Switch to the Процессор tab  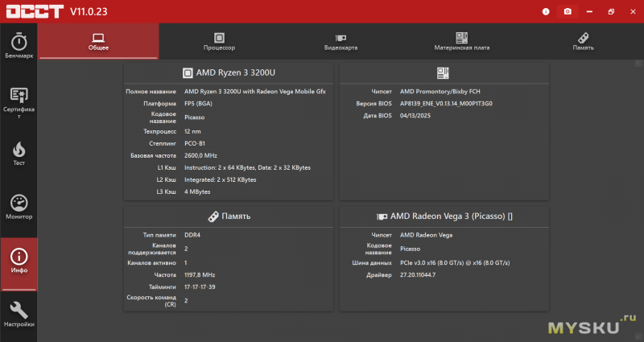(x=219, y=42)
